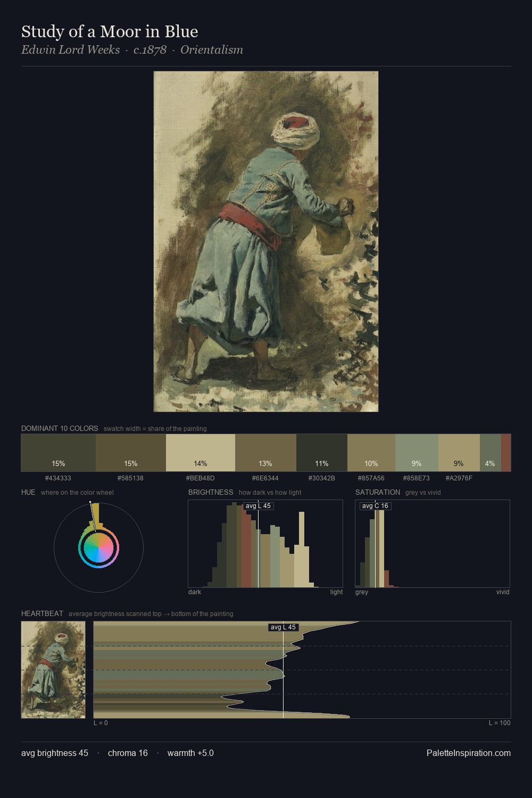Click the brightness histogram chart
Screen dimensions: 532x798
[265, 544]
